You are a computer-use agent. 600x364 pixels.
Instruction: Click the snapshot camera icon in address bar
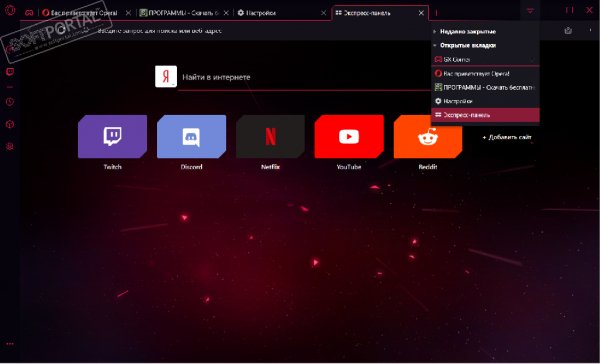click(x=568, y=31)
